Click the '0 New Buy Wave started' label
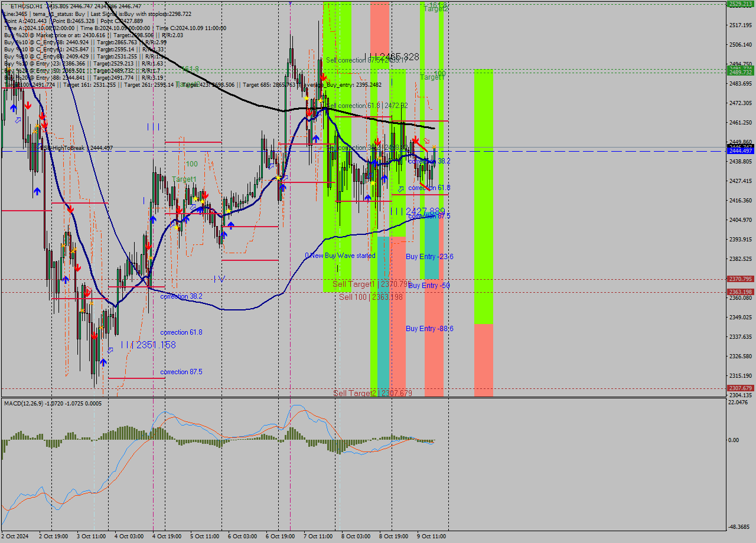This screenshot has height=543, width=756. coord(340,256)
